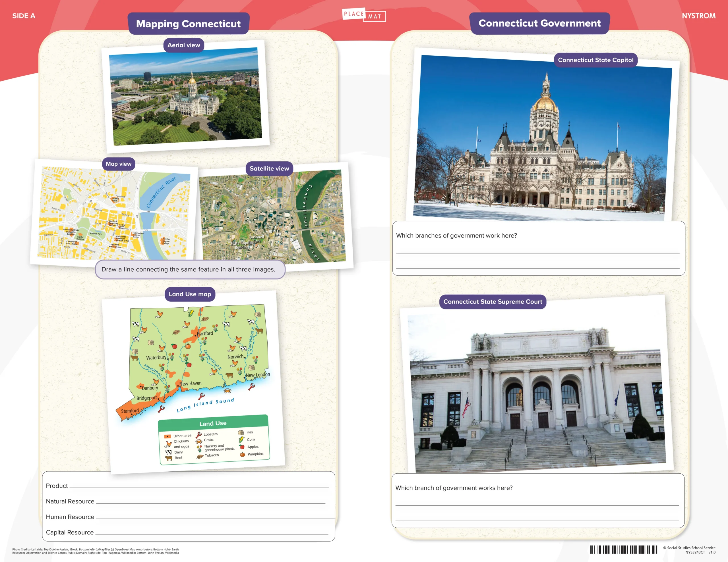Click the State Capitol Building satellite label
This screenshot has height=562, width=728.
click(242, 245)
